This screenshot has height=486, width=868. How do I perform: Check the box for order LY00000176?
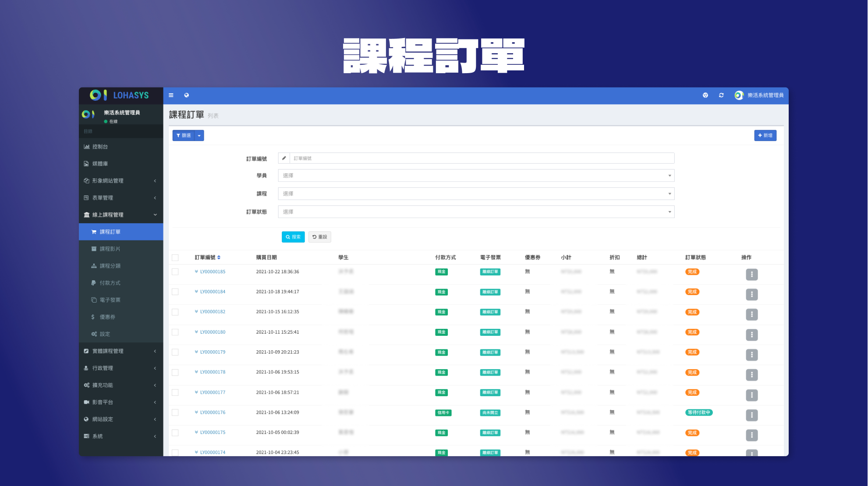[175, 412]
